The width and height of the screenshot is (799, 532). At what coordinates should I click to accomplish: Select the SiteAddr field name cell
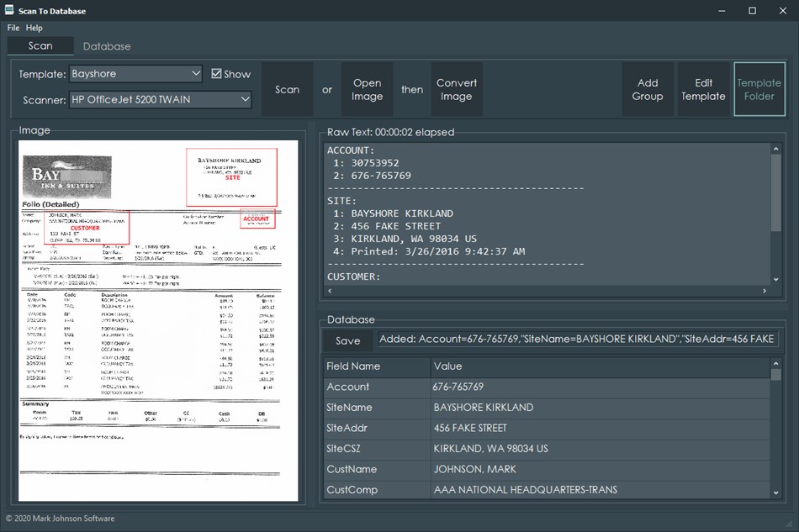tap(377, 428)
